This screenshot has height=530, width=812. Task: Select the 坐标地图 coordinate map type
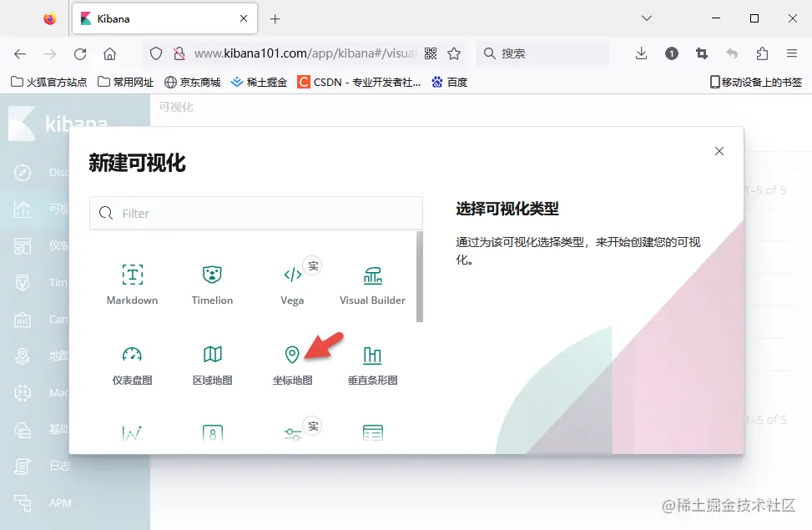292,365
